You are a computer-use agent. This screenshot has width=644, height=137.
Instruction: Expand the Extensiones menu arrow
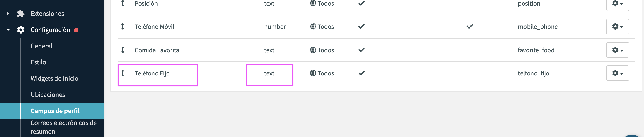coord(8,14)
